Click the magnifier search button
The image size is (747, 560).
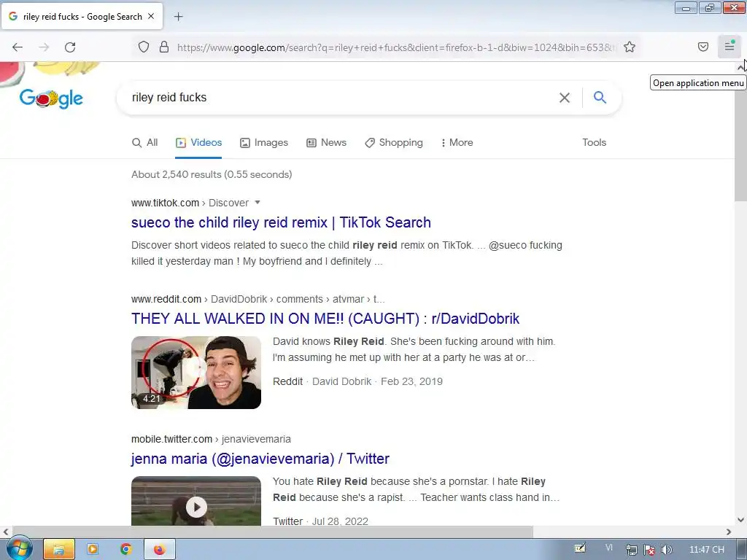coord(600,97)
